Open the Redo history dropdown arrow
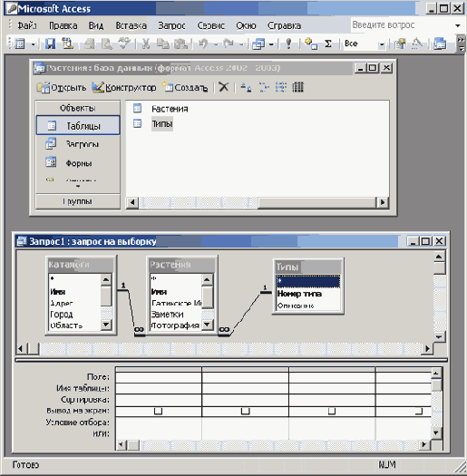This screenshot has width=467, height=476. pyautogui.click(x=241, y=44)
